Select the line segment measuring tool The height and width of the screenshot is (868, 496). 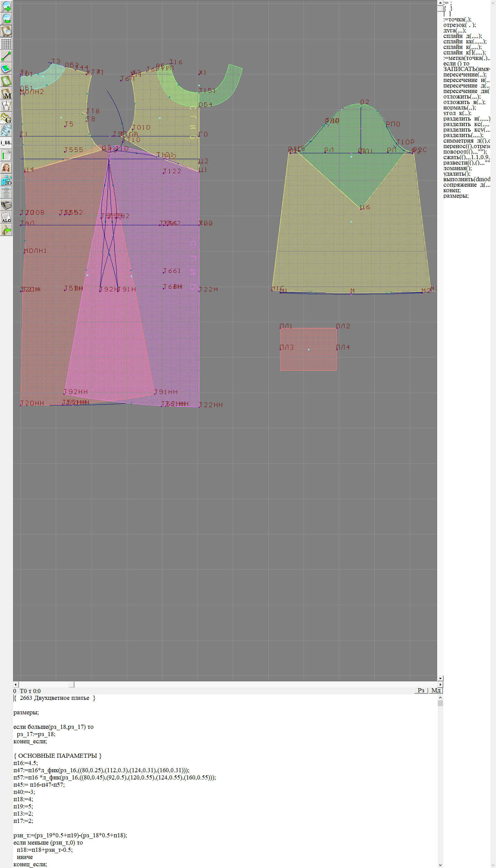click(6, 56)
